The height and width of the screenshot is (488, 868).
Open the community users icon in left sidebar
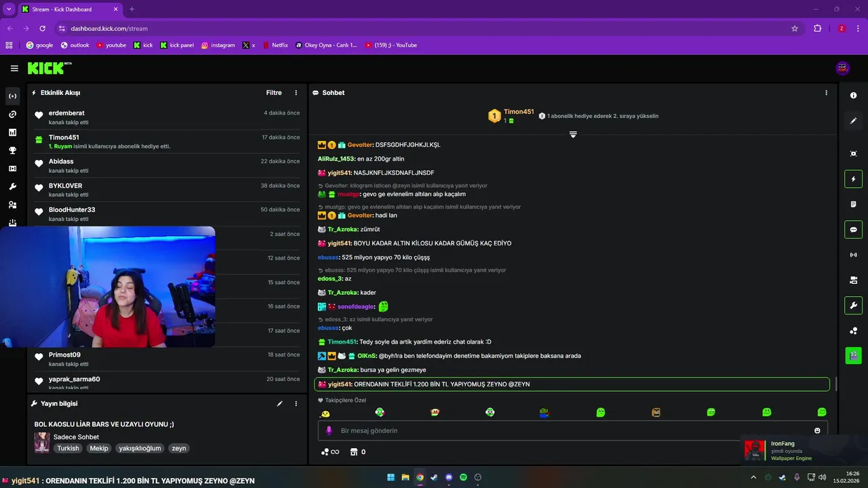pos(12,205)
